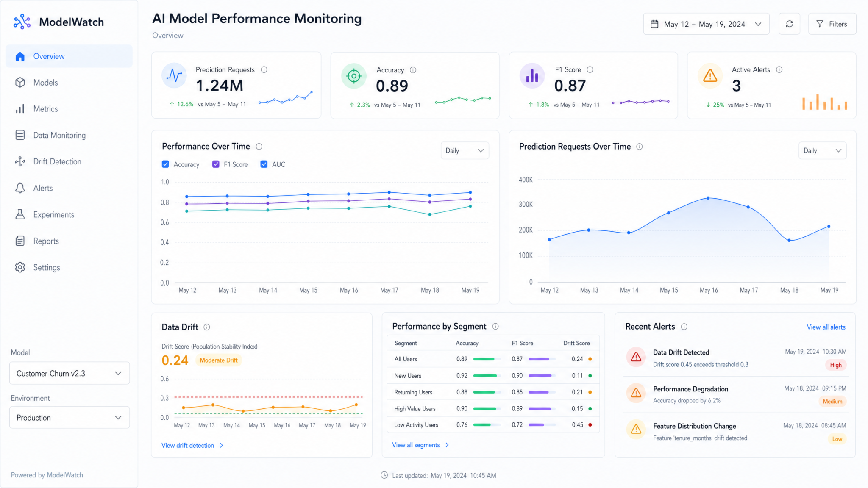This screenshot has height=488, width=868.
Task: Click the clock icon beside Last updated
Action: coord(384,475)
